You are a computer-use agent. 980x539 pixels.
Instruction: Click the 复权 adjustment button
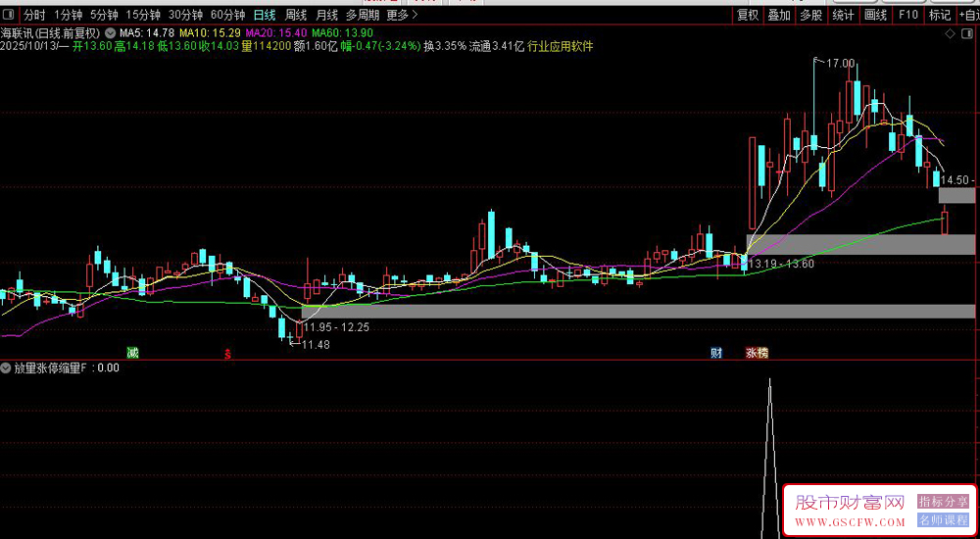pyautogui.click(x=748, y=15)
